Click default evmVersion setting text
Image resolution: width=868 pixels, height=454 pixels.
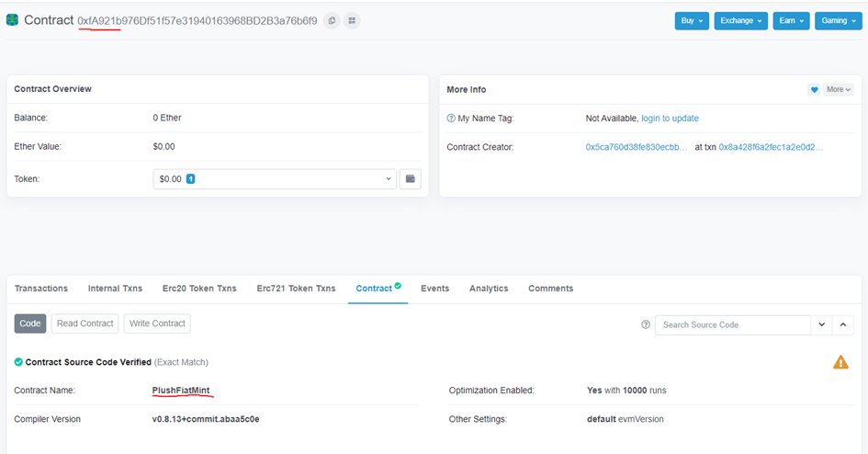click(626, 419)
